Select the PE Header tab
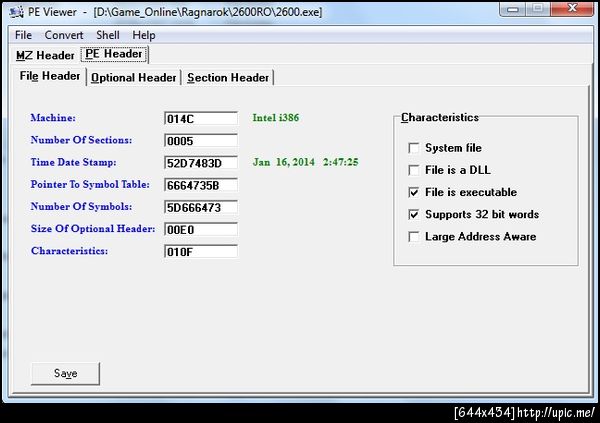The image size is (600, 423). [114, 54]
